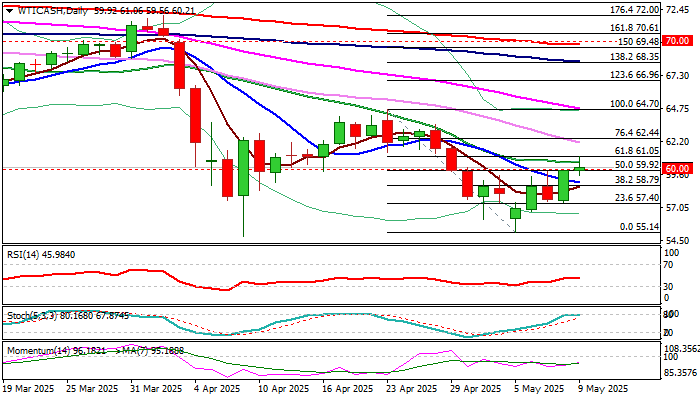
Task: Click the 9 May 2025 date marker
Action: click(604, 389)
